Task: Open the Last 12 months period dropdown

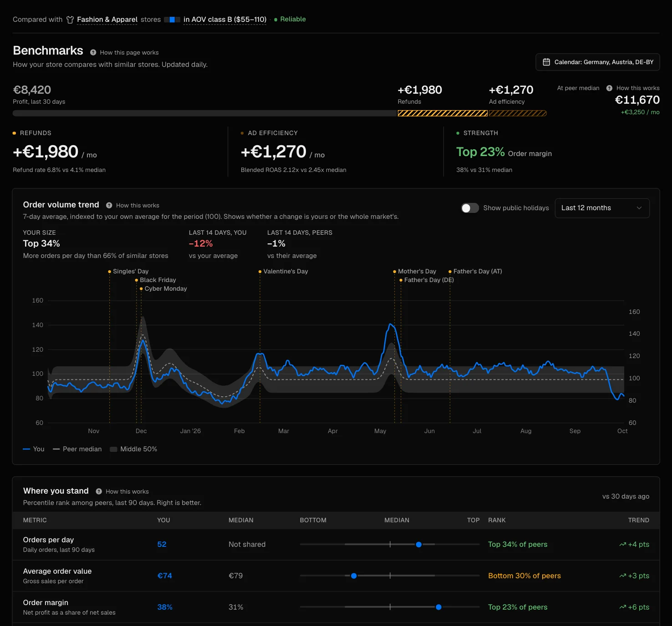Action: [602, 208]
